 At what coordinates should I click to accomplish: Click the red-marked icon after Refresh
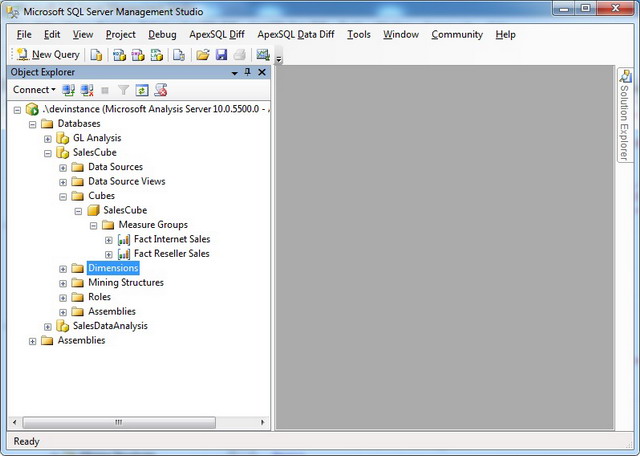pyautogui.click(x=161, y=90)
